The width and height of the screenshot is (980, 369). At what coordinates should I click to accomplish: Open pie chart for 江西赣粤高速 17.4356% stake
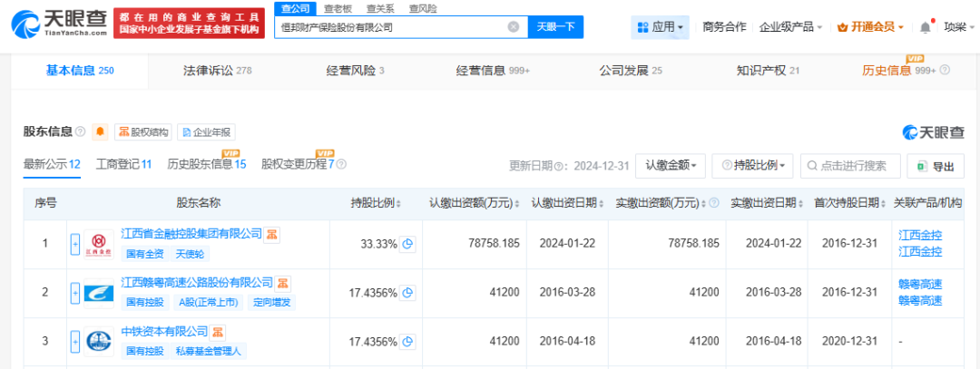click(x=408, y=293)
